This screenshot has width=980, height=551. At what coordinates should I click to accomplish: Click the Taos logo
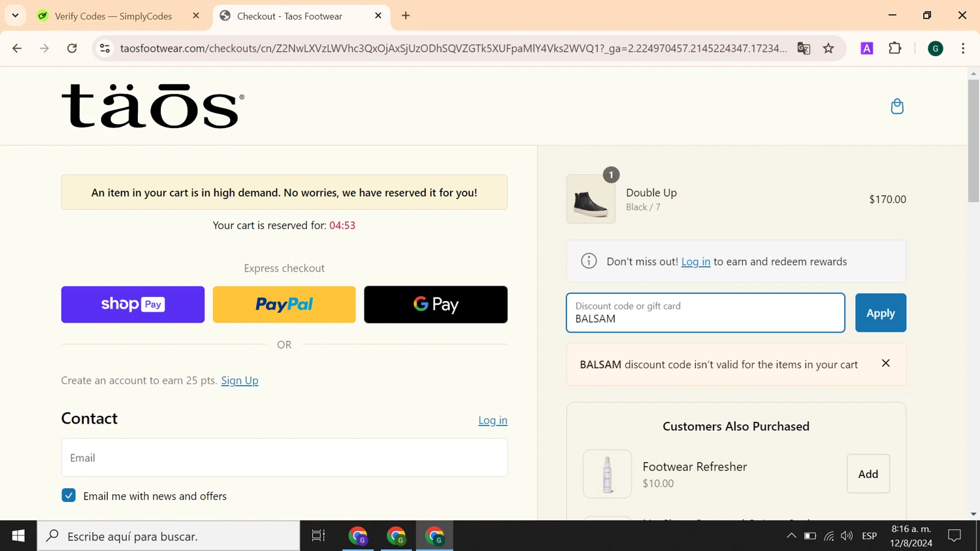[153, 106]
